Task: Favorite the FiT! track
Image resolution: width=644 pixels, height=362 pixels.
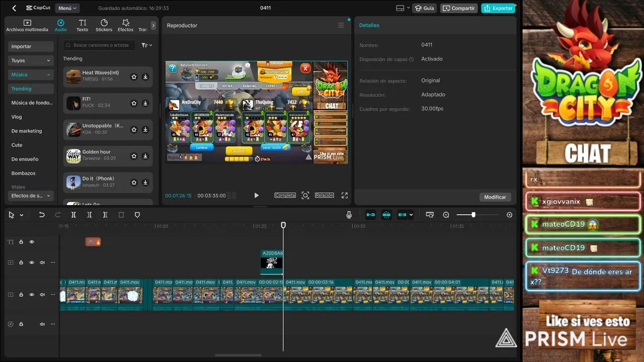Action: pyautogui.click(x=134, y=103)
